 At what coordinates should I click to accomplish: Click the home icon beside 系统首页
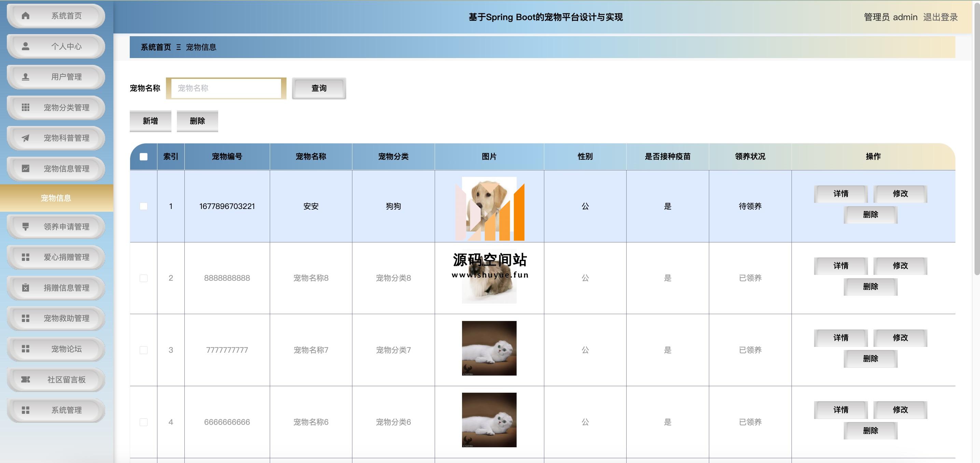[26, 16]
